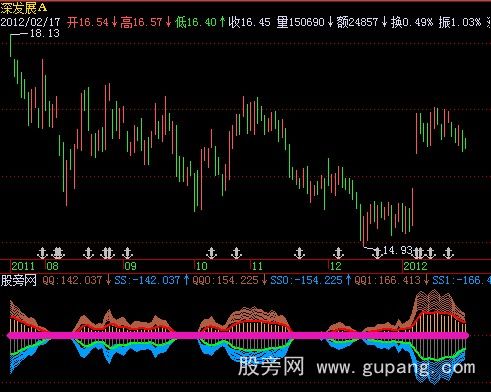491x392 pixels.
Task: Click the turnover amount 额24857
Action: pos(357,22)
